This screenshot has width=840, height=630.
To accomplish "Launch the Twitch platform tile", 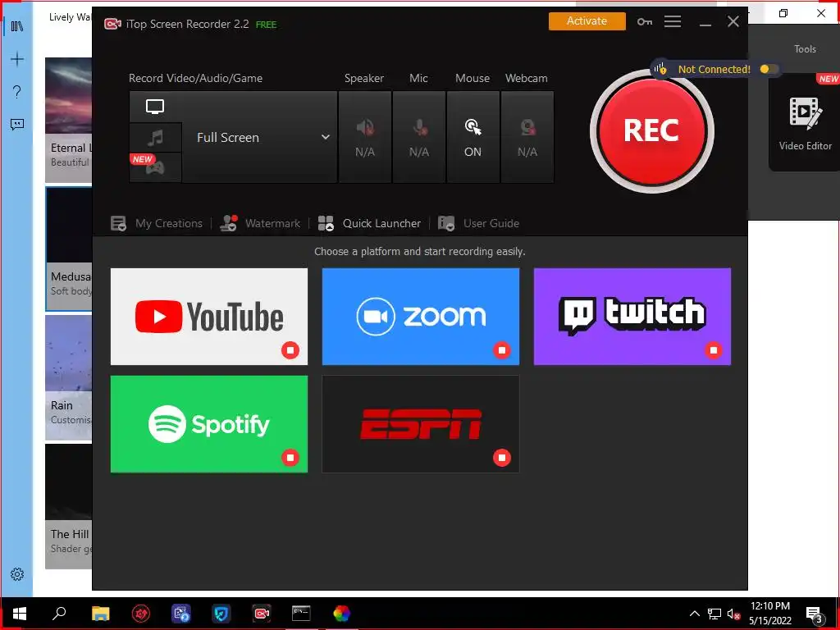I will (632, 317).
